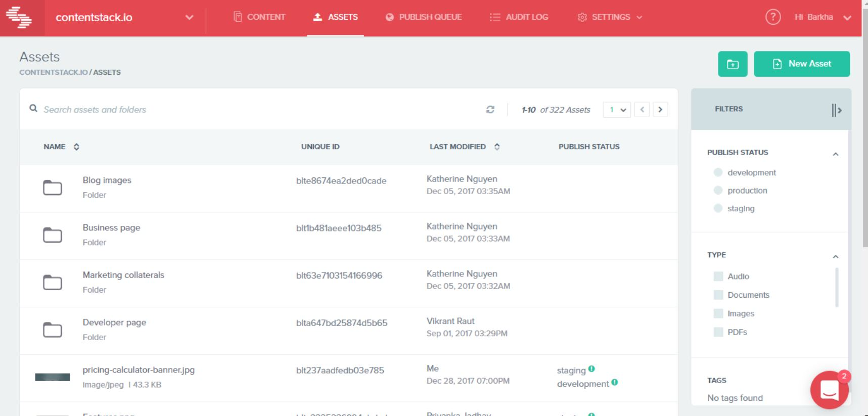Screen dimensions: 868x416
Task: Filter by production publish status
Action: pos(718,190)
